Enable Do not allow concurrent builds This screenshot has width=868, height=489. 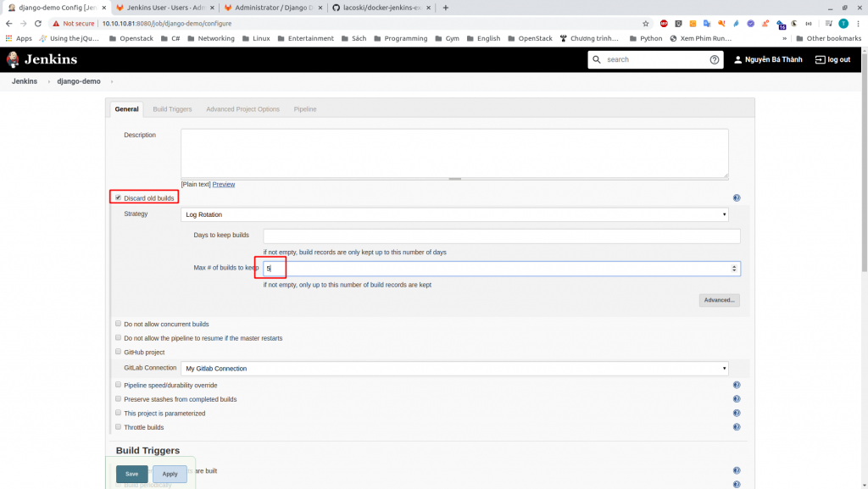tap(118, 324)
